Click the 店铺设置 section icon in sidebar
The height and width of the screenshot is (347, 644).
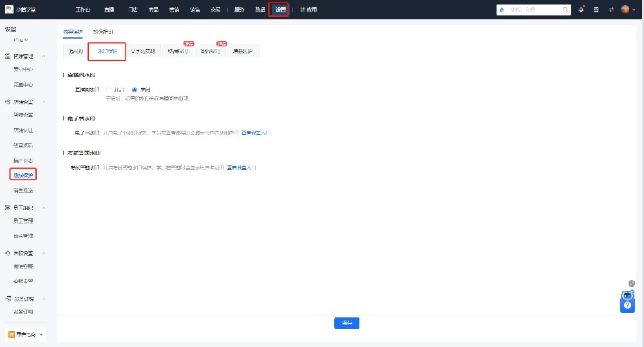tap(7, 102)
